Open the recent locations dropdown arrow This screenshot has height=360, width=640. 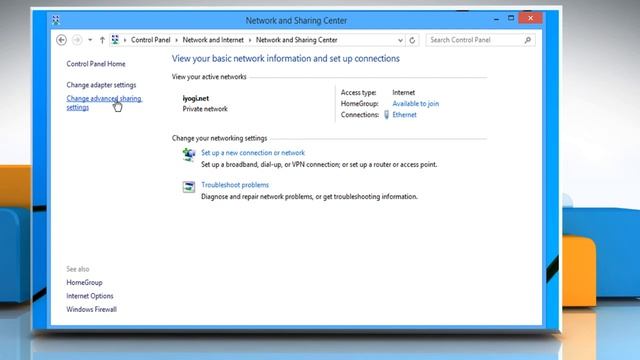[x=90, y=40]
